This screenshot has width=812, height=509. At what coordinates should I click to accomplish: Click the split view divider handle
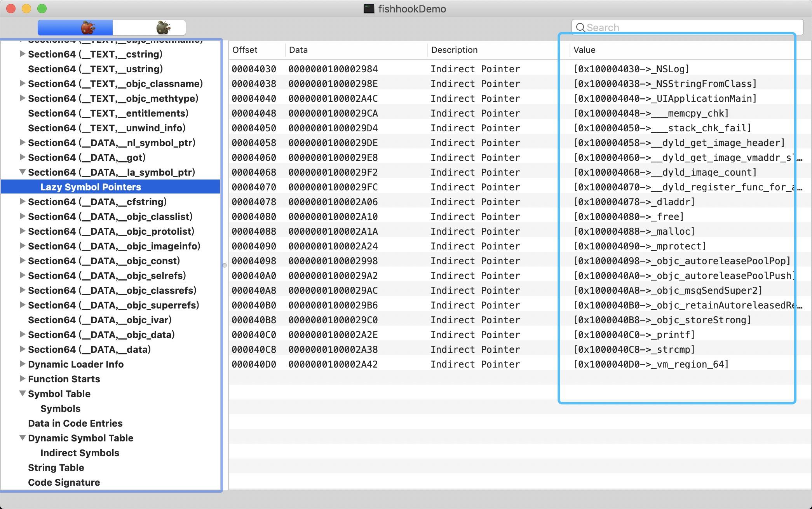coord(225,265)
